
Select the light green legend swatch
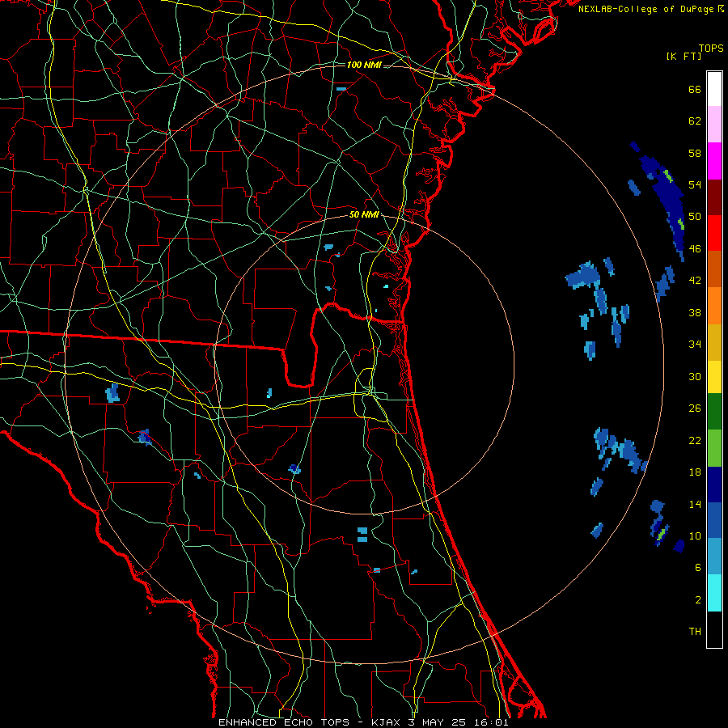coord(714,448)
